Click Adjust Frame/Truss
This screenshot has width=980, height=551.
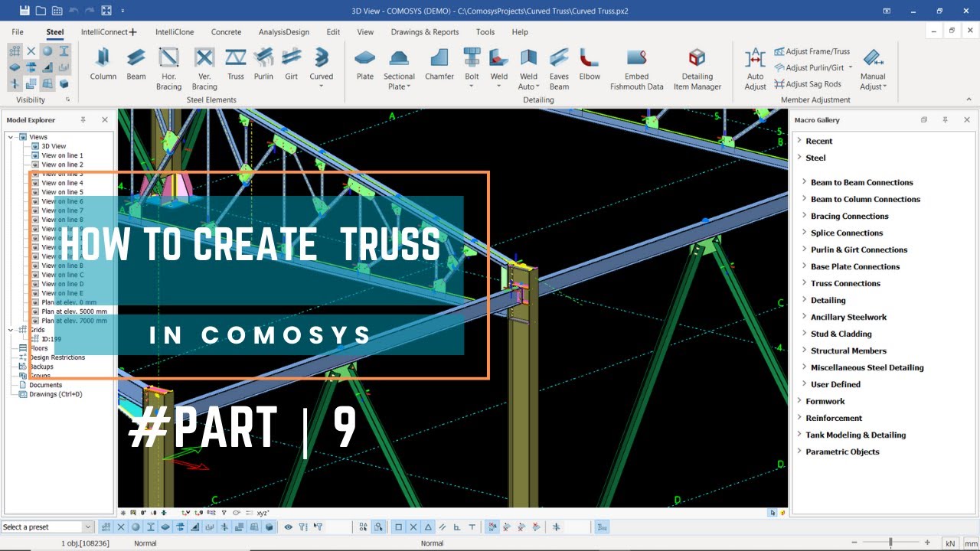coord(812,51)
